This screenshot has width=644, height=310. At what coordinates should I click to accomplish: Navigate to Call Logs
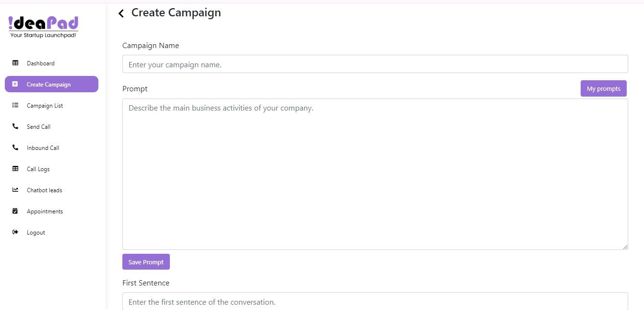(x=38, y=169)
